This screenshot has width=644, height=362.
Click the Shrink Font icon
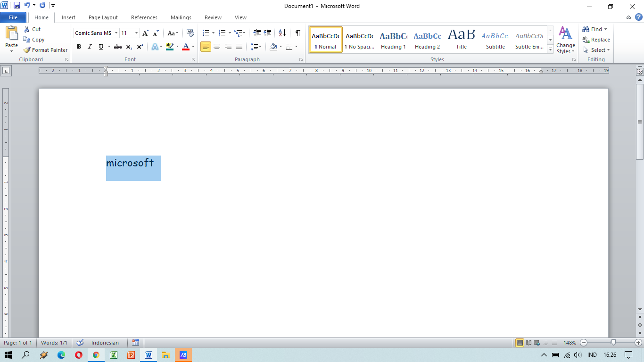[x=156, y=33]
